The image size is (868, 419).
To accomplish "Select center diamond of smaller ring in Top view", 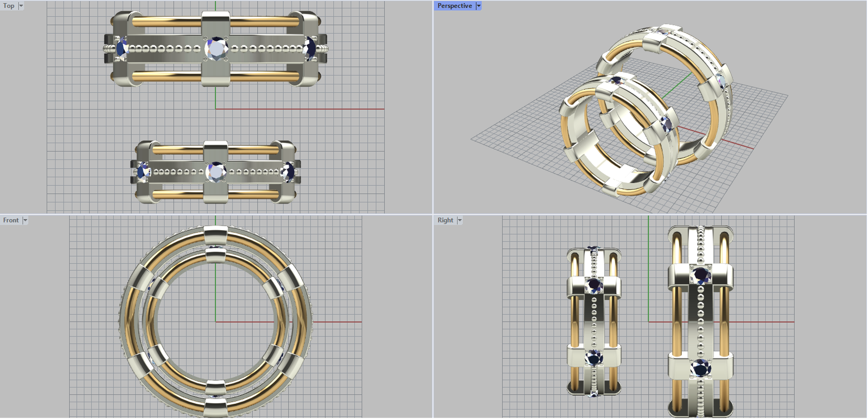I will pos(216,172).
